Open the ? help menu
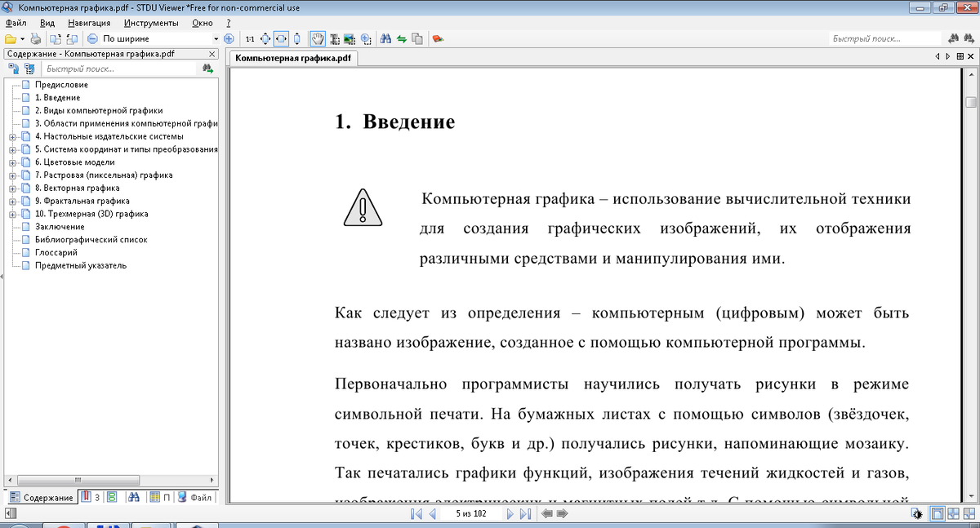 [x=228, y=24]
